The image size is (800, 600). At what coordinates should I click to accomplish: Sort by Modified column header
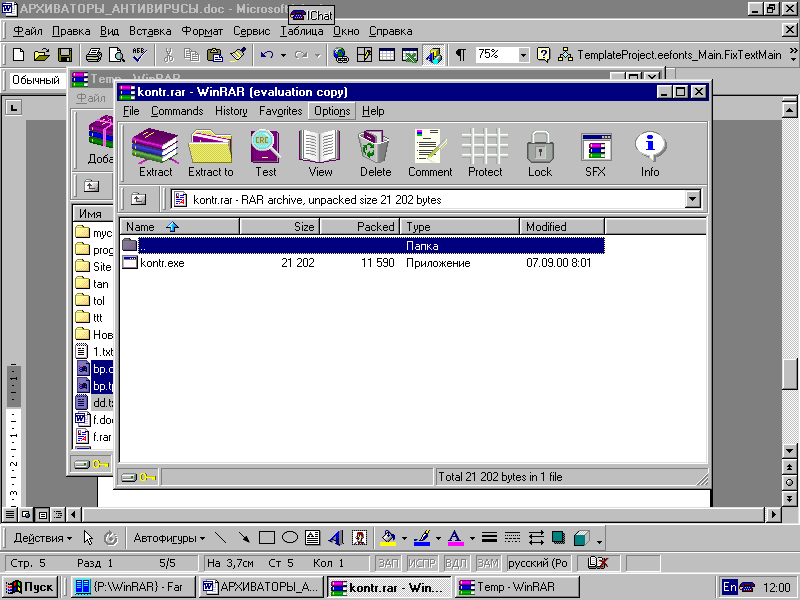562,227
